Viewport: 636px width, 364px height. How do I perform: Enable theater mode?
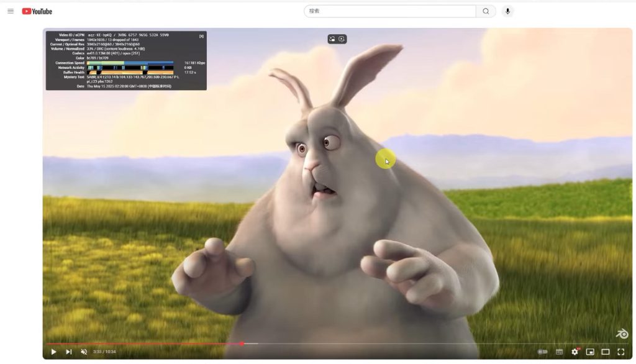tap(606, 352)
